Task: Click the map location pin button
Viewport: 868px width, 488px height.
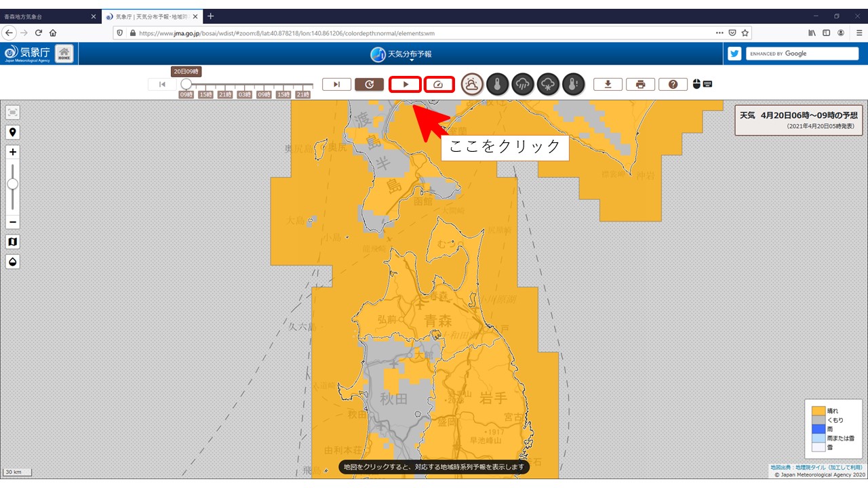Action: pos(12,132)
